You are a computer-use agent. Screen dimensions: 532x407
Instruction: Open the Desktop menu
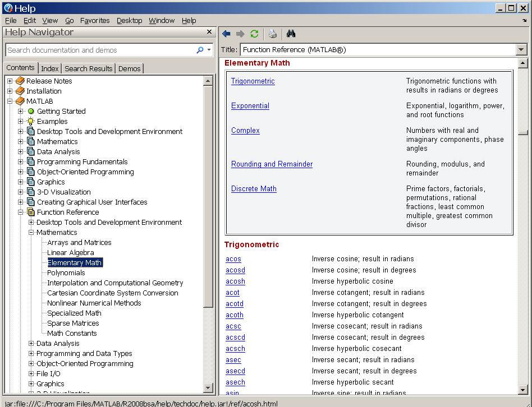pos(129,21)
